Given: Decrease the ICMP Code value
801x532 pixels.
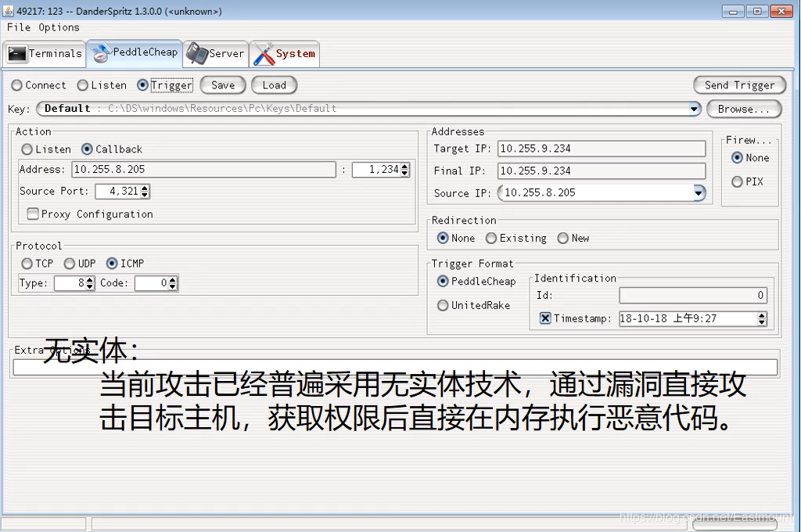Looking at the screenshot, I should (x=173, y=286).
